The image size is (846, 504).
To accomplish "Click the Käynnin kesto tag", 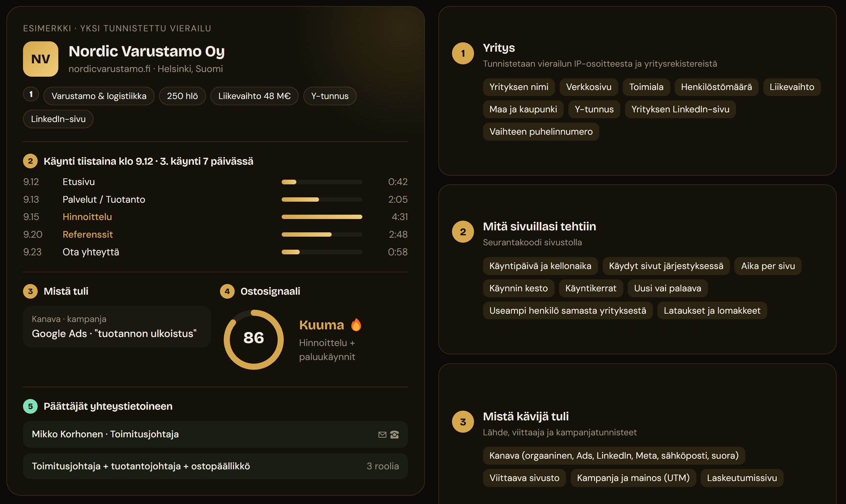I will tap(519, 288).
